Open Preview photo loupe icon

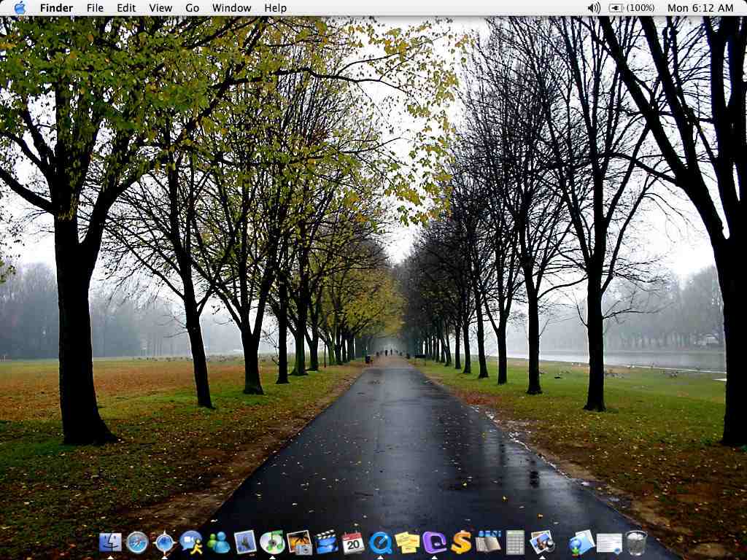coord(542,542)
